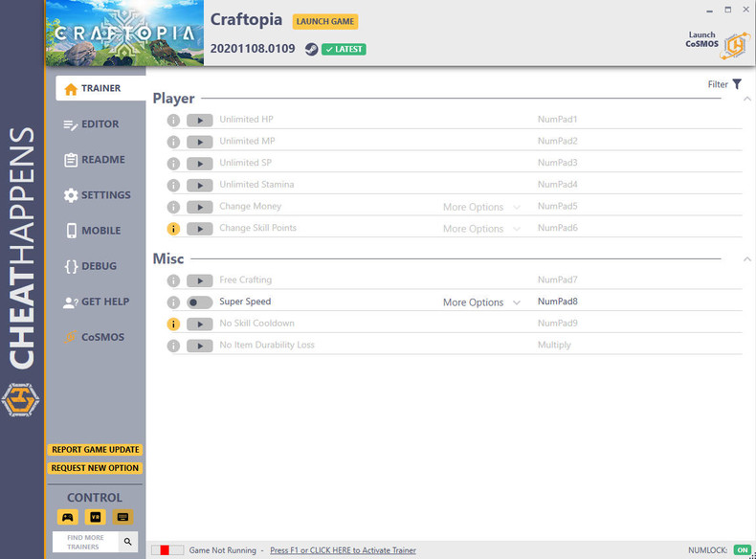Select gamepad control icon
756x559 pixels.
[x=68, y=517]
